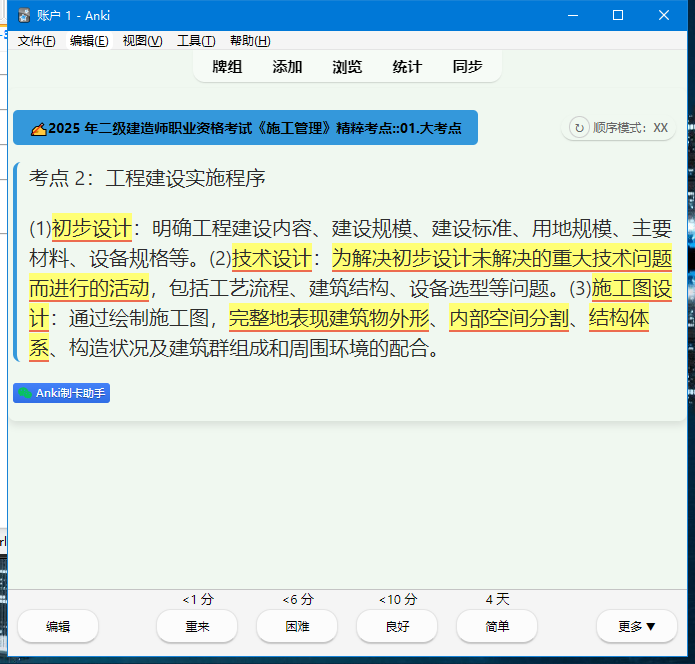
Task: Click the pencil icon in deck banner
Action: point(39,129)
